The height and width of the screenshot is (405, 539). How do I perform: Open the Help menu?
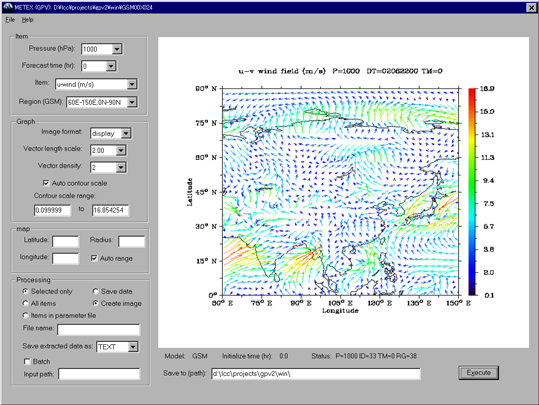coord(28,20)
